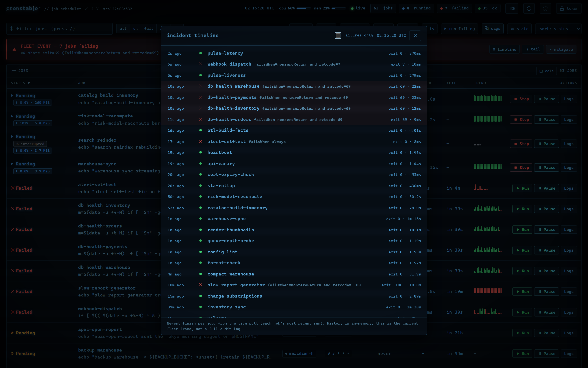Stop the risk-model-recompute job

(521, 120)
